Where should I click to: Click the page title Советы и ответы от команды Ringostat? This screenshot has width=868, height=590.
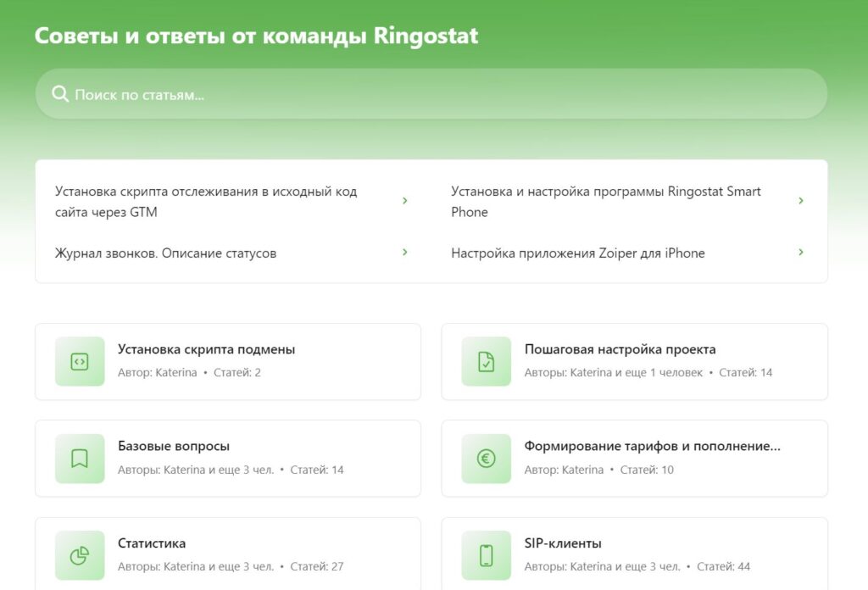tap(256, 36)
